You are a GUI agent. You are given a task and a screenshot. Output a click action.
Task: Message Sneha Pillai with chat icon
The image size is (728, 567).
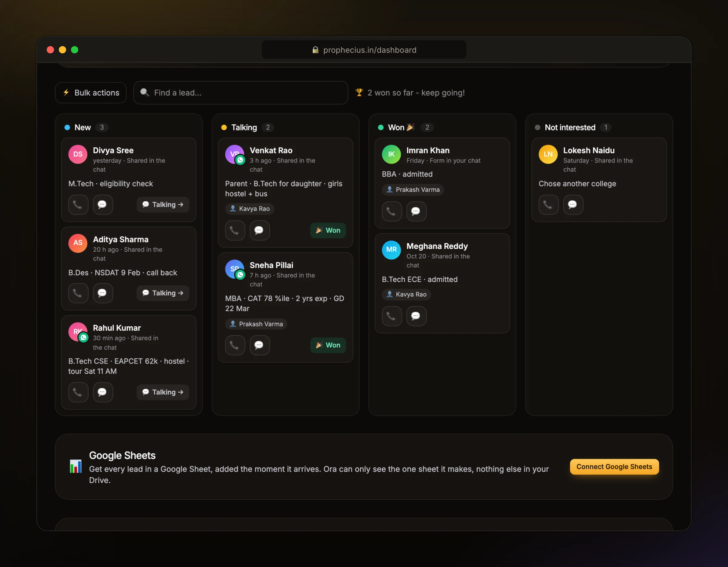[x=260, y=345]
